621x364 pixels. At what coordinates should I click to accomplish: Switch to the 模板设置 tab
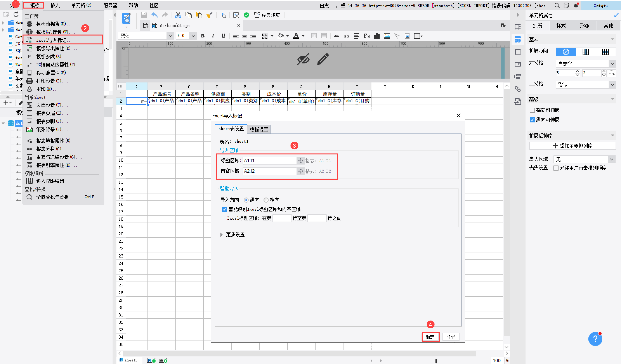pyautogui.click(x=259, y=129)
